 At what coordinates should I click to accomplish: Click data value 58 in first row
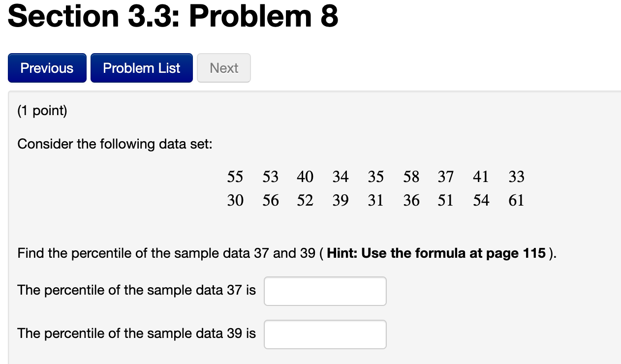[x=411, y=176]
